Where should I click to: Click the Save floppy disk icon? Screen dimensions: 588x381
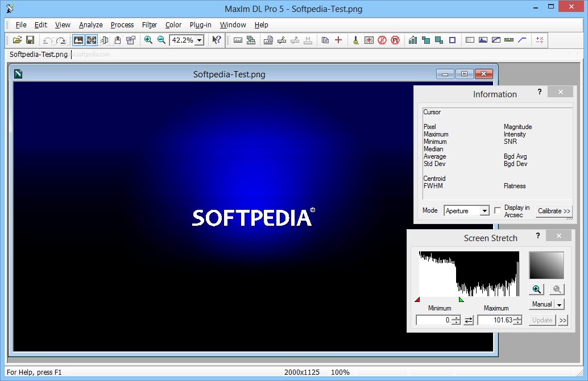(30, 40)
